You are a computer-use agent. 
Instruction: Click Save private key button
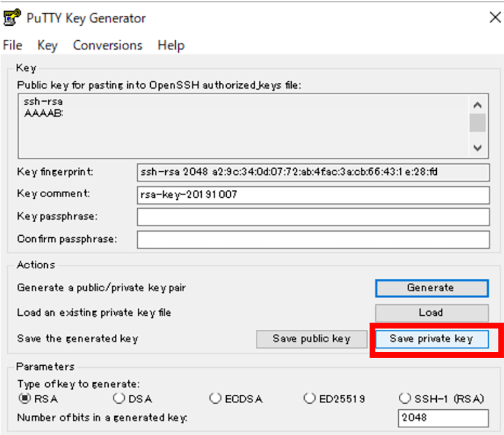(x=432, y=339)
